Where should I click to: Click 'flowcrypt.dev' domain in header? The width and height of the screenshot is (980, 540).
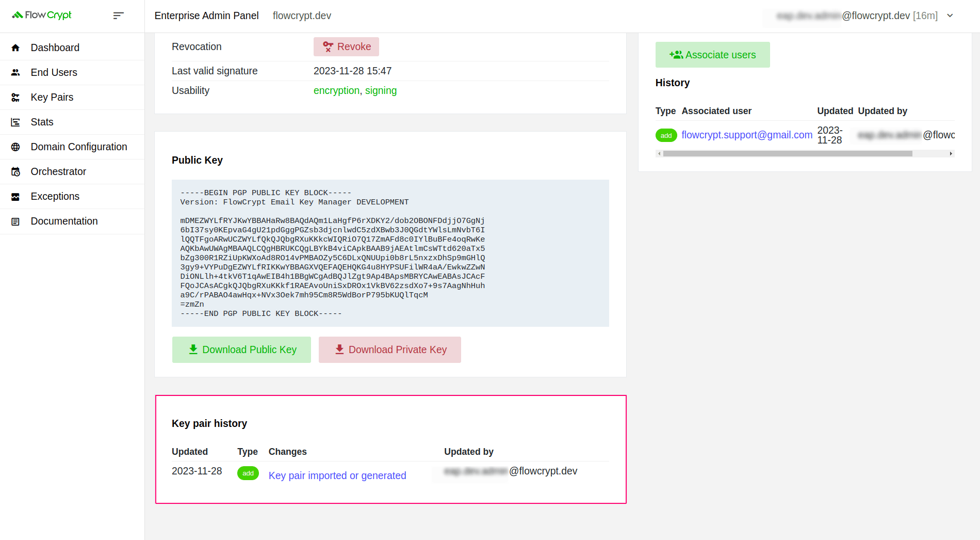click(302, 16)
